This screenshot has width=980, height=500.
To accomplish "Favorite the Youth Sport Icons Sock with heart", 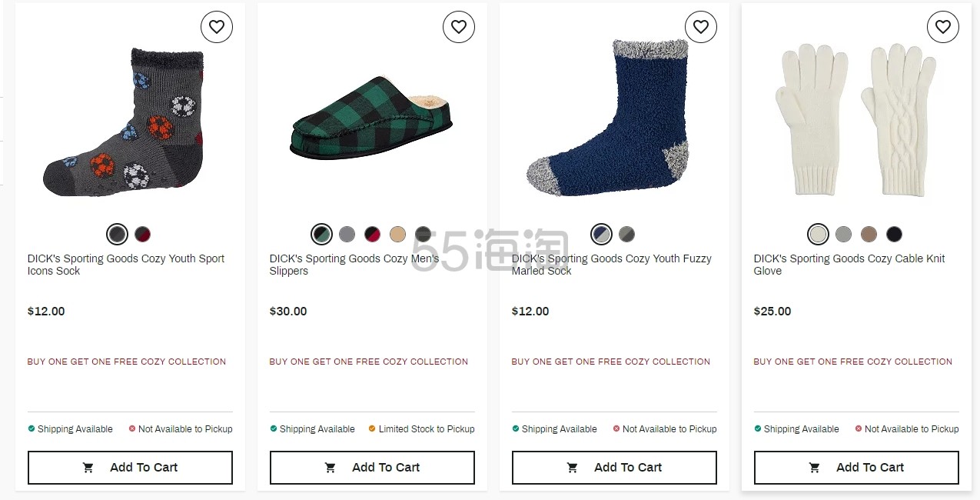I will click(x=217, y=27).
